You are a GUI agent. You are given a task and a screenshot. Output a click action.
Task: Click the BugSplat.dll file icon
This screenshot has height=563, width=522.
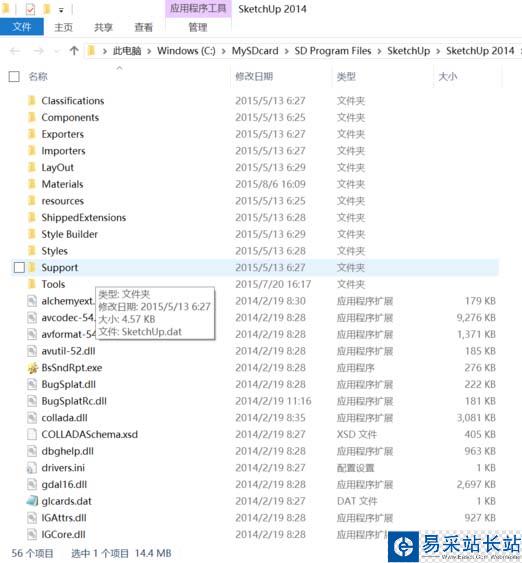(32, 385)
